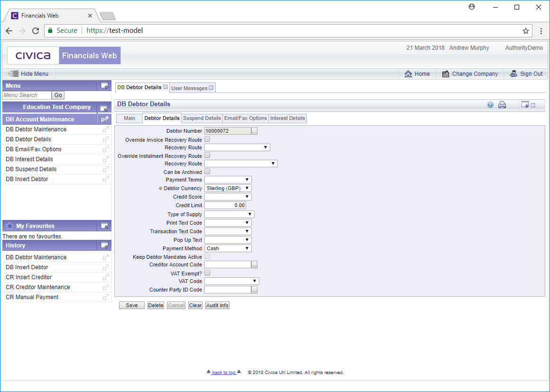The width and height of the screenshot is (550, 392).
Task: Click the back to top link
Action: tap(224, 373)
